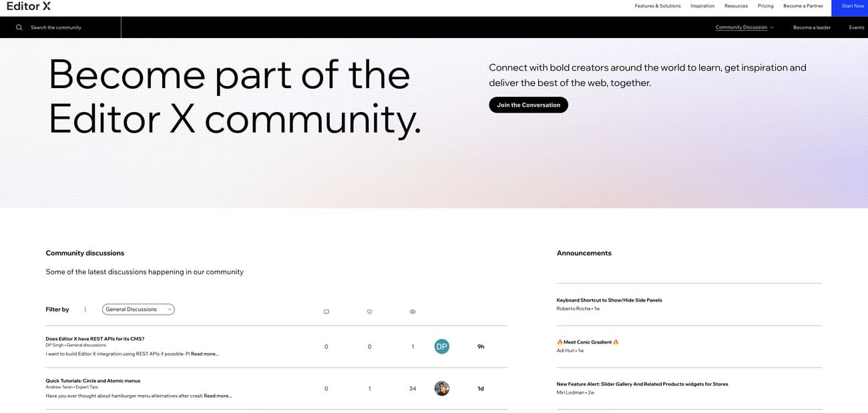This screenshot has height=413, width=868.
Task: Click Read more on REST APIs post
Action: tap(205, 354)
